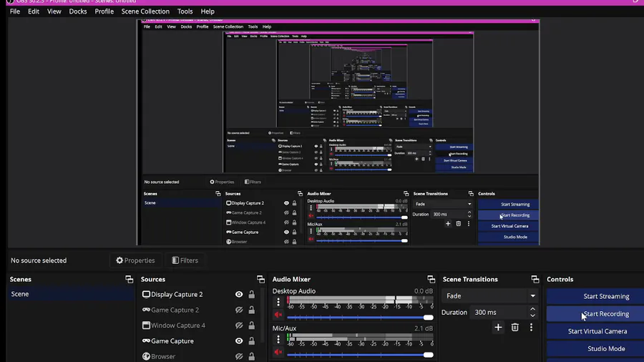Click the Duration 300 ms field
Viewport: 644px width, 362px height.
pyautogui.click(x=499, y=313)
